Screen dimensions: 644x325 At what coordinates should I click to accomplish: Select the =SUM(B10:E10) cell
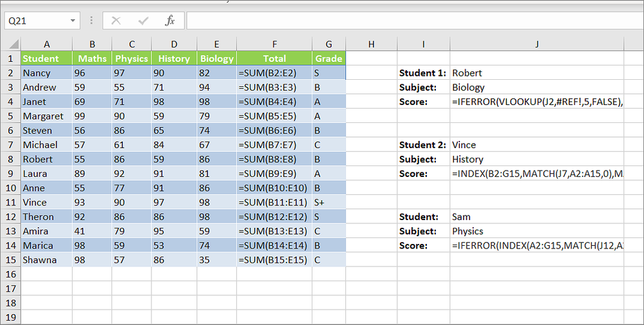click(x=274, y=187)
